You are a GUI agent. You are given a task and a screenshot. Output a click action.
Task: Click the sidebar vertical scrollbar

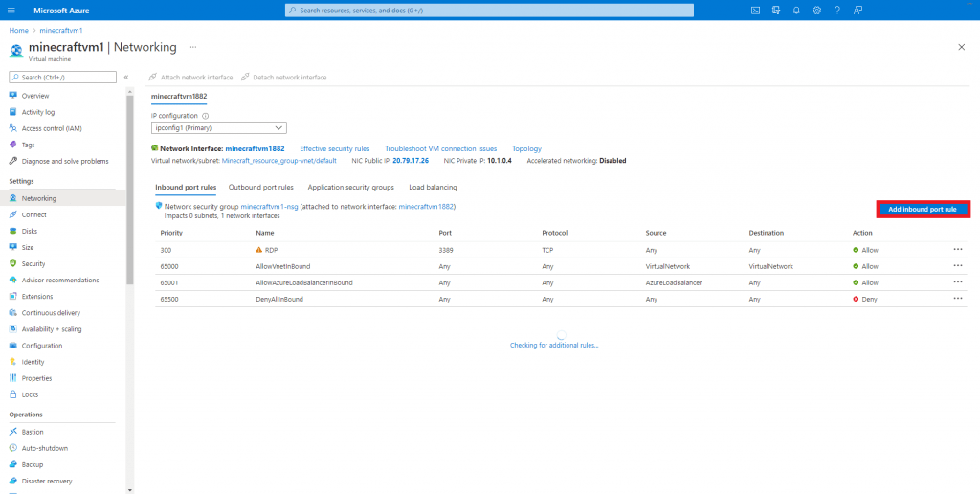pos(130,191)
